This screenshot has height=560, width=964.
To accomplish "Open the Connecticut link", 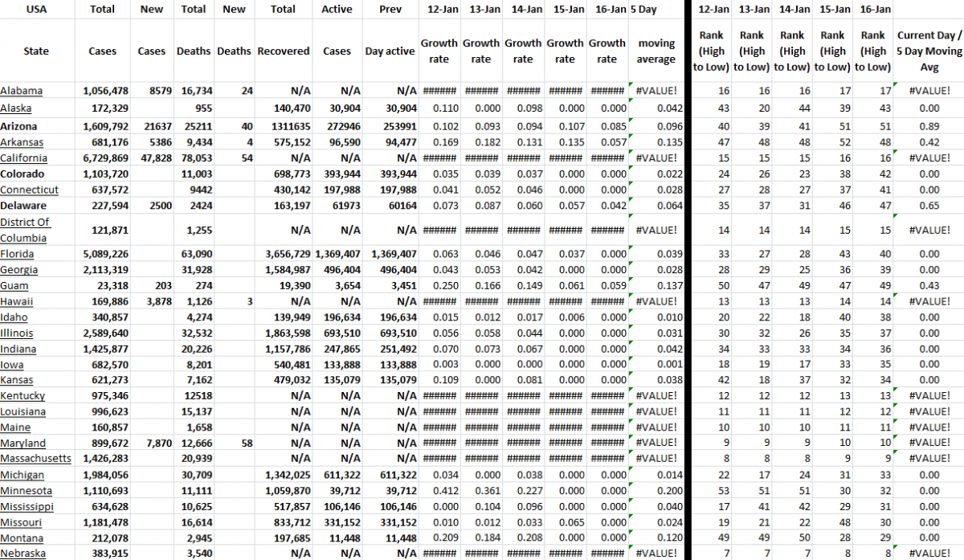I will click(29, 190).
